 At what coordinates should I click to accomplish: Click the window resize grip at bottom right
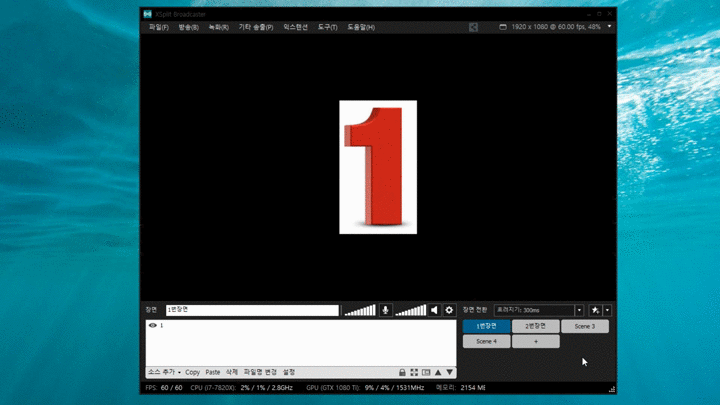pyautogui.click(x=612, y=389)
